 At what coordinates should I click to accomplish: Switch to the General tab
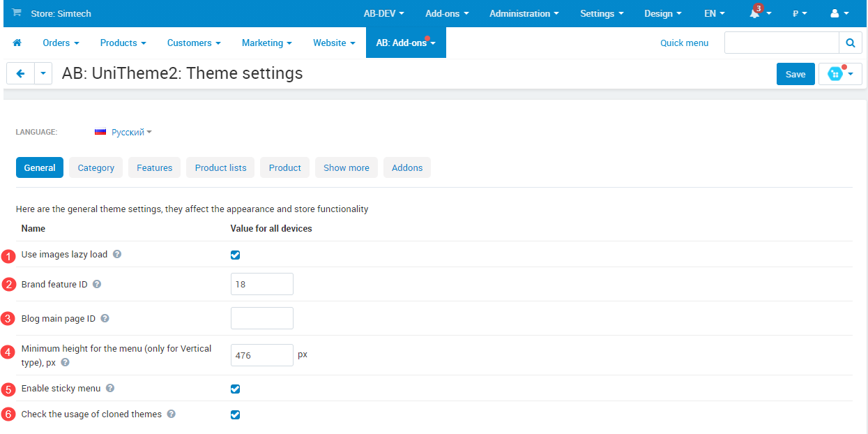[40, 167]
